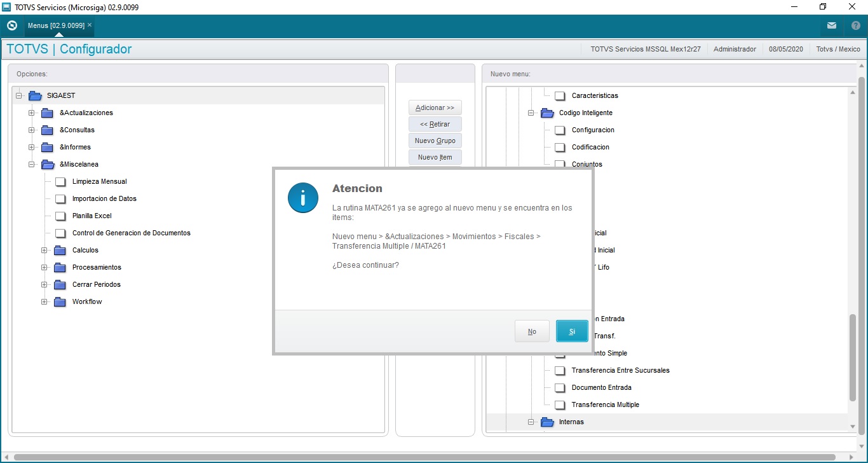Image resolution: width=868 pixels, height=463 pixels.
Task: Close the Menus [02.9.0099] tab
Action: pyautogui.click(x=90, y=25)
